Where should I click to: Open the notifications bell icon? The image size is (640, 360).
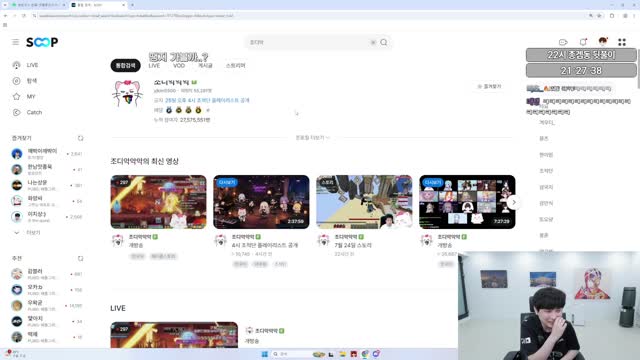point(583,42)
